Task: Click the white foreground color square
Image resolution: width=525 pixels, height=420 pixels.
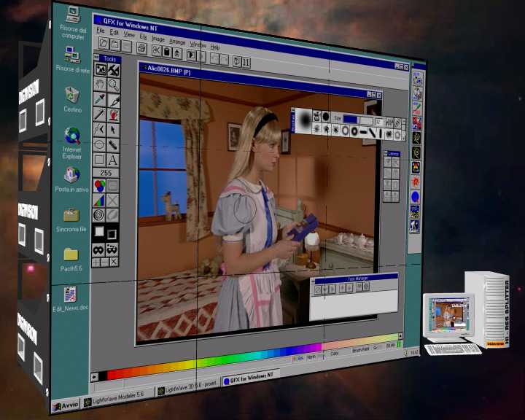Action: point(99,231)
